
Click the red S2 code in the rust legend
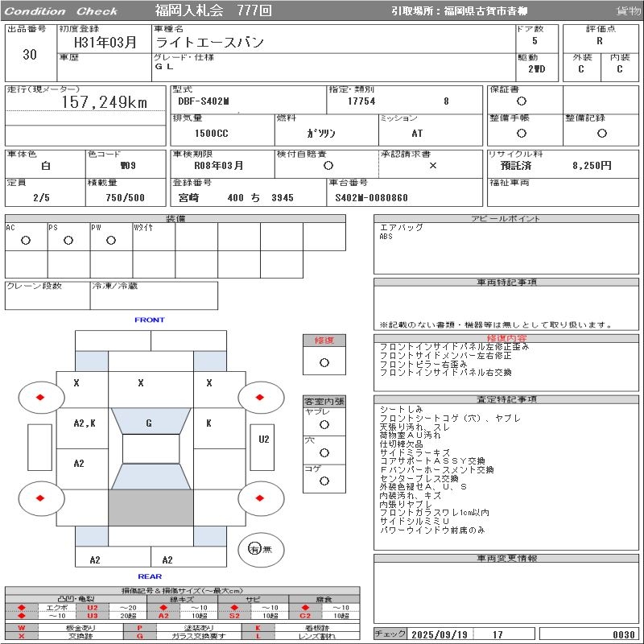(x=234, y=616)
